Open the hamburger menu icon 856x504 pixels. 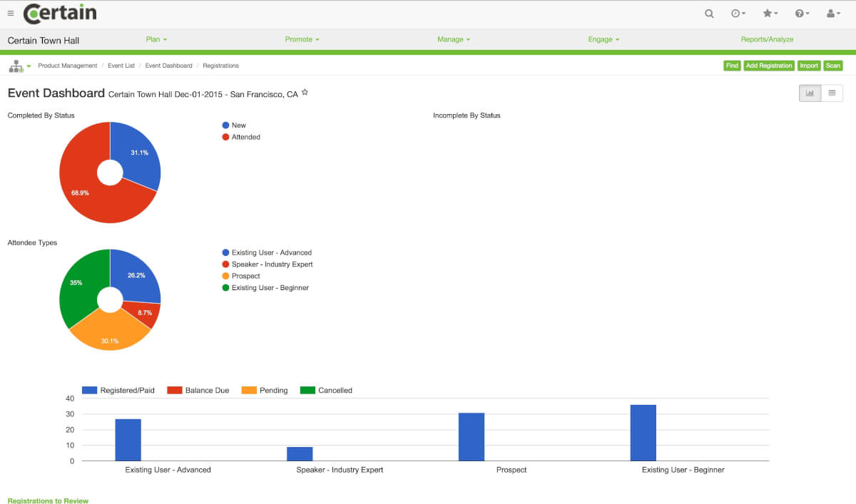(11, 13)
